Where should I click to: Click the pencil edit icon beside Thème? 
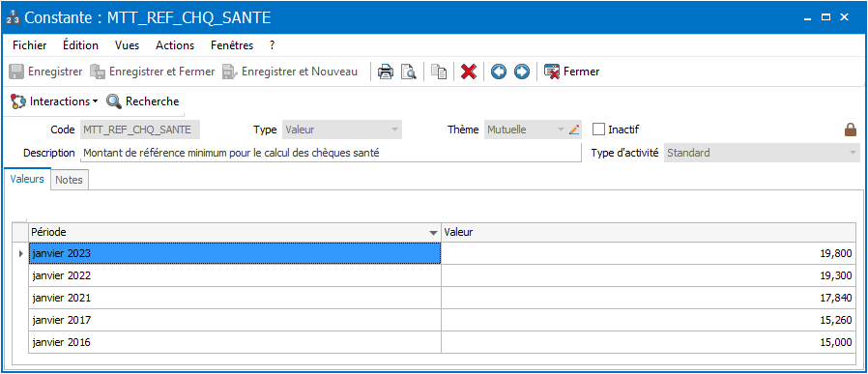tap(574, 130)
